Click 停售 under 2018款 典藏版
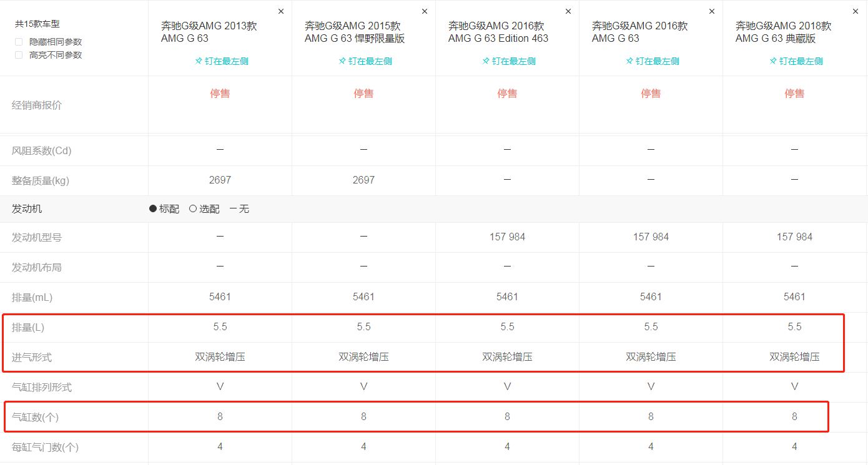The image size is (868, 465). (794, 94)
